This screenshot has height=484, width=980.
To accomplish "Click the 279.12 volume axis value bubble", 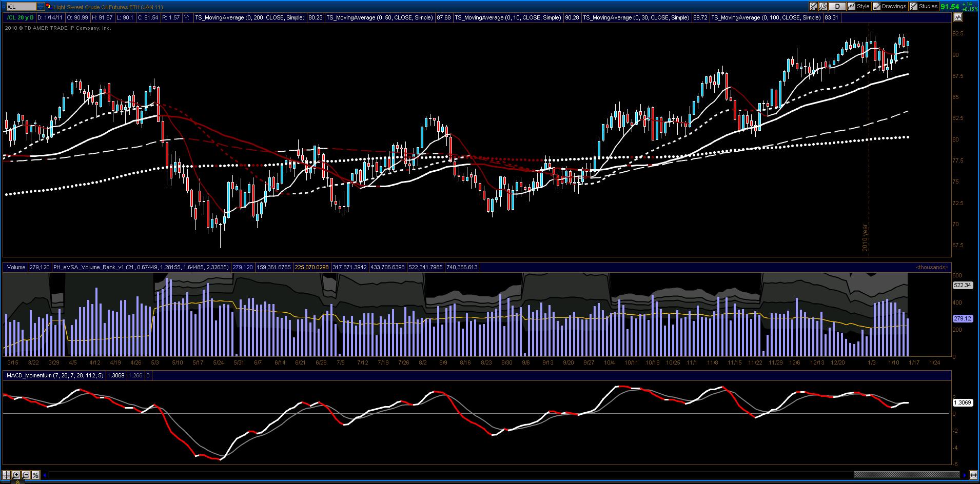I will pyautogui.click(x=963, y=318).
